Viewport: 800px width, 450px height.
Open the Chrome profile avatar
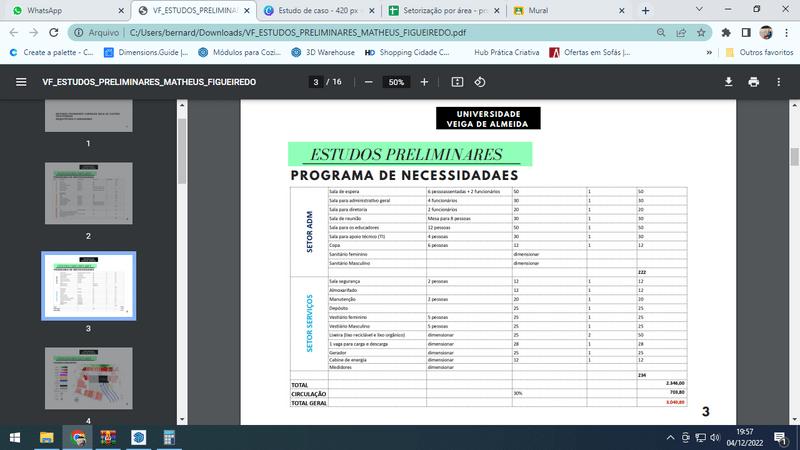(x=765, y=32)
